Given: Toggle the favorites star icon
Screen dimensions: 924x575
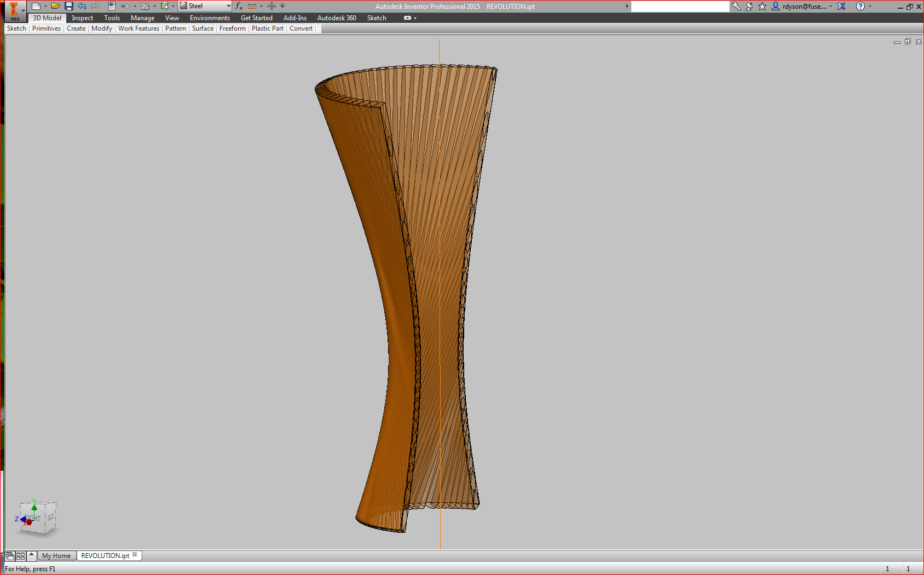Looking at the screenshot, I should [761, 6].
